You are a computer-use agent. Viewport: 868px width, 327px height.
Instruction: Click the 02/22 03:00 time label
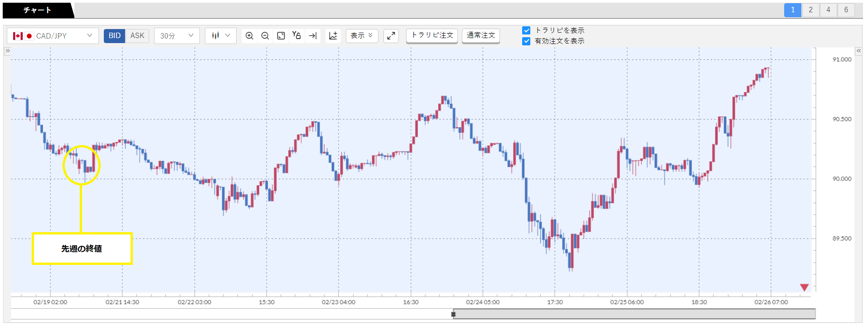point(194,302)
